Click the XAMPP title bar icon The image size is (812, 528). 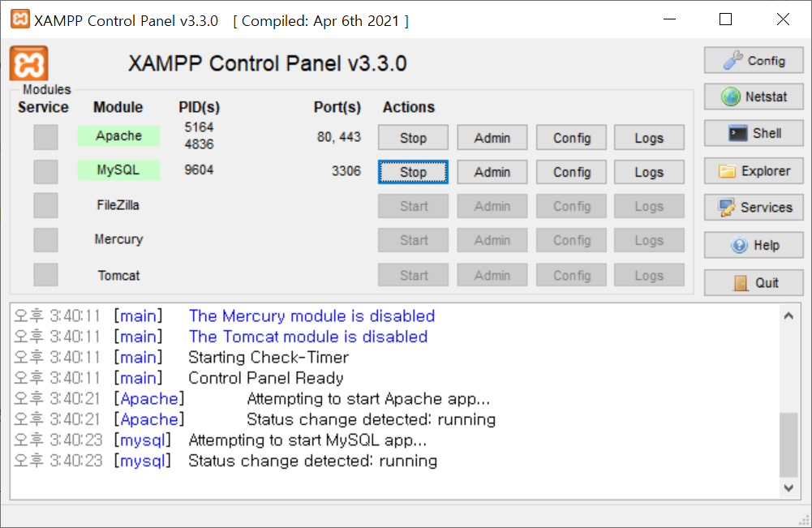(x=20, y=19)
